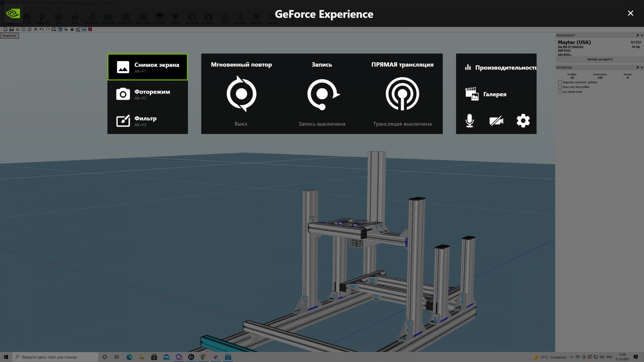Toggle the crossed-out camera icon
Screen dimensions: 644x362
click(x=496, y=121)
